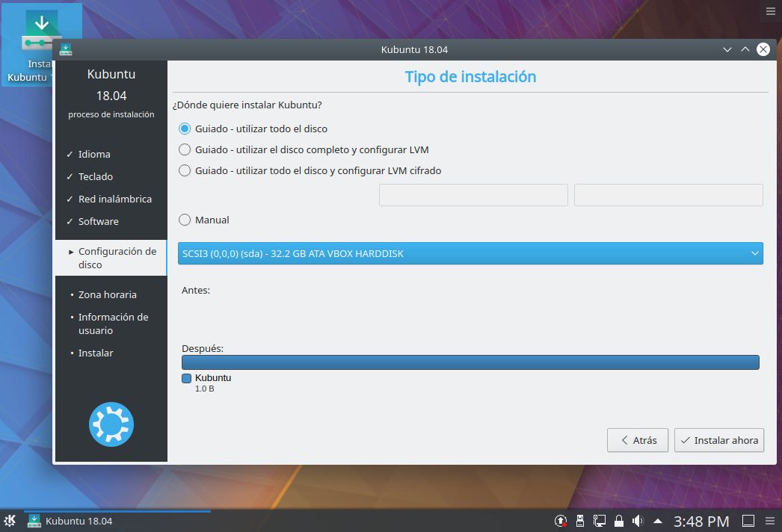Go back with the 'Atrás' button
The image size is (782, 532).
click(638, 440)
